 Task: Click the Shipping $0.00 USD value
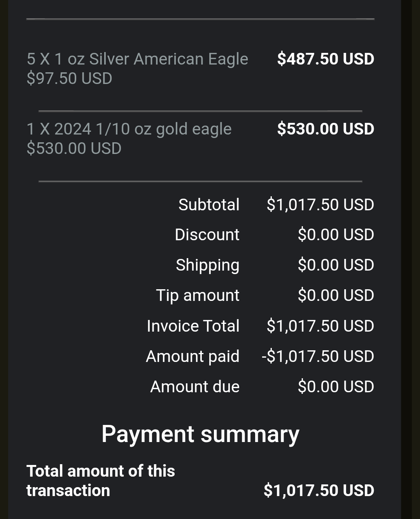pos(336,265)
